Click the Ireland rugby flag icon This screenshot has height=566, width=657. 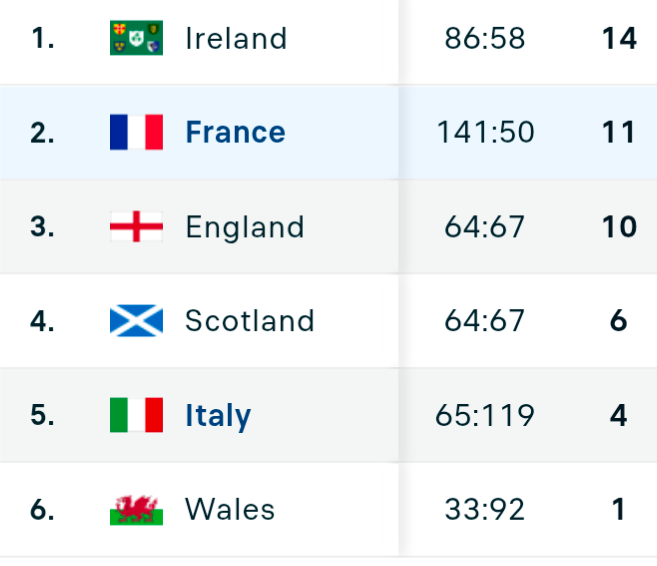pyautogui.click(x=136, y=38)
